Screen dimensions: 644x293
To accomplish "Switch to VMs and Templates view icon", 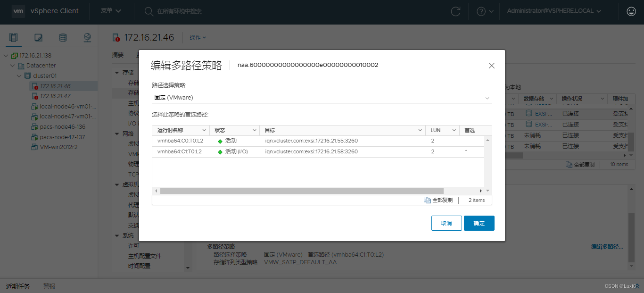I will click(x=39, y=38).
